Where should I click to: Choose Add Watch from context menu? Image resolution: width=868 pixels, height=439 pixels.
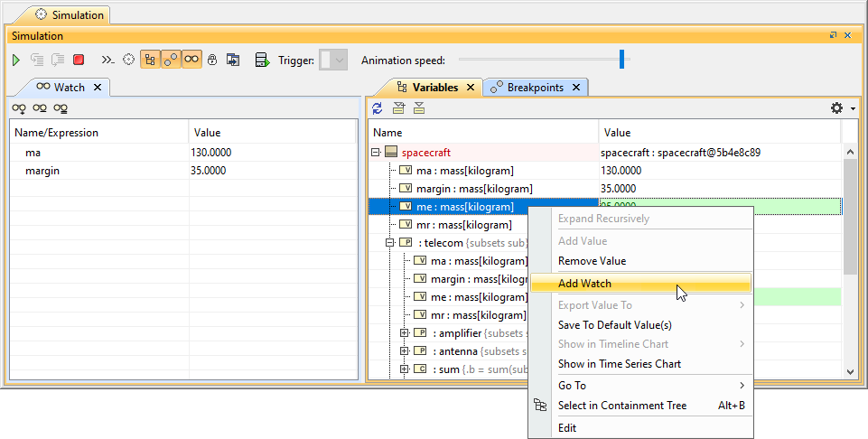pyautogui.click(x=584, y=284)
